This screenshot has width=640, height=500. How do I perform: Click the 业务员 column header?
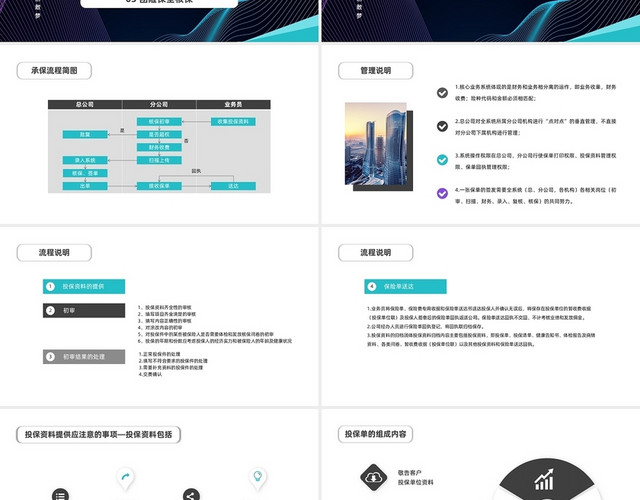click(233, 104)
